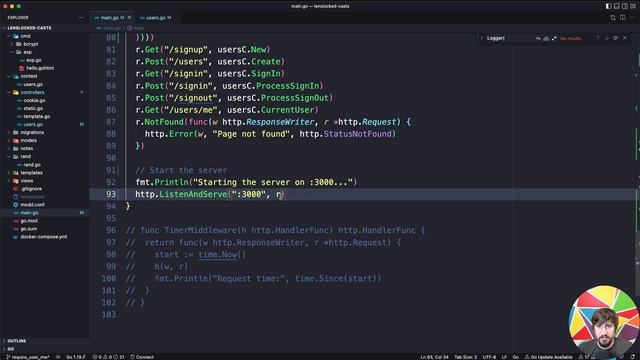
Task: Expand the models folder
Action: point(44,140)
